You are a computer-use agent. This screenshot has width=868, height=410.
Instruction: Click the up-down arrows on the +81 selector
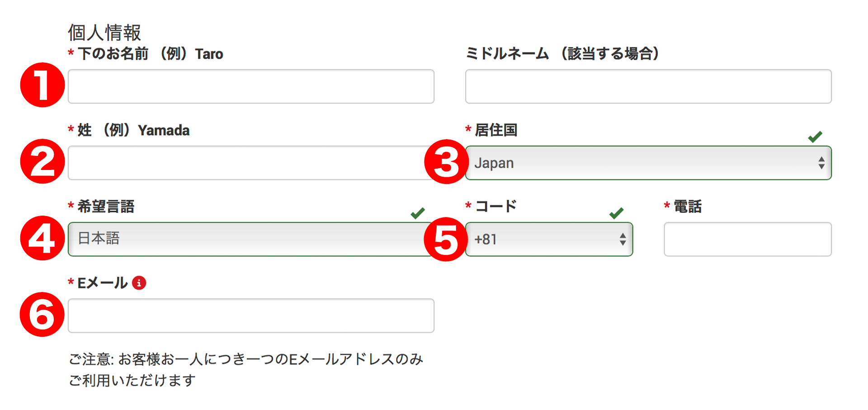(x=623, y=239)
